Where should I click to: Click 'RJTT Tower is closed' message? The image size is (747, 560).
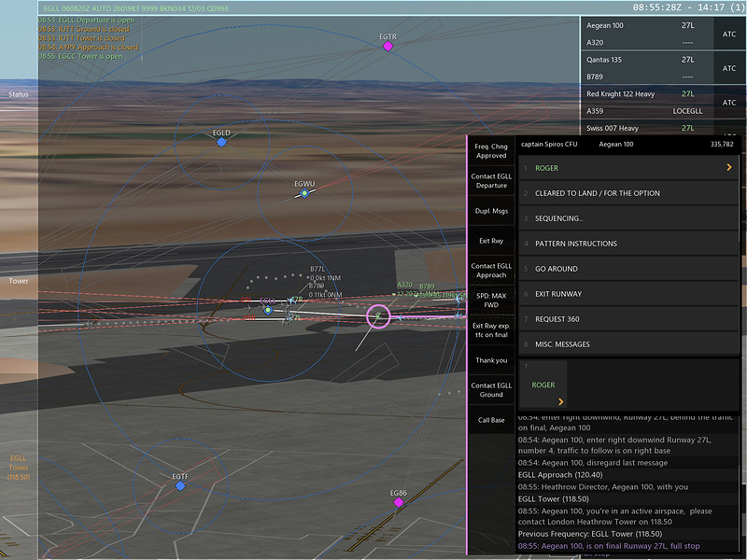click(81, 38)
